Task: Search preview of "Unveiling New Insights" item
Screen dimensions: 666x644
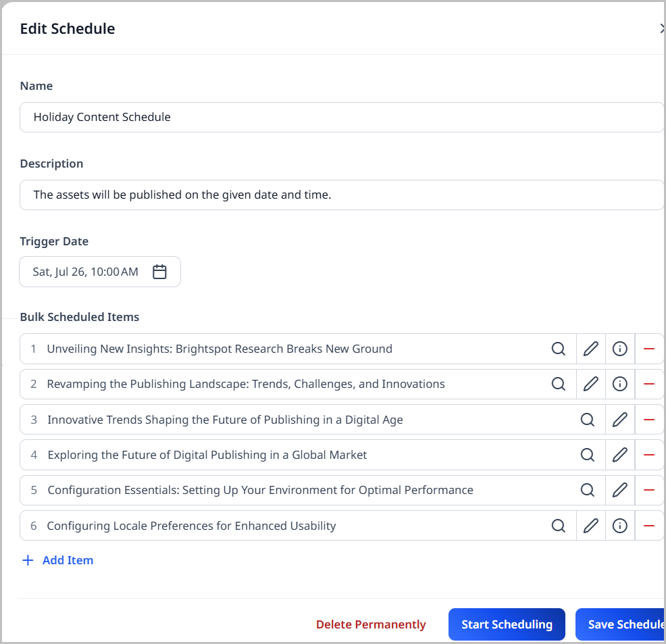Action: pyautogui.click(x=559, y=349)
